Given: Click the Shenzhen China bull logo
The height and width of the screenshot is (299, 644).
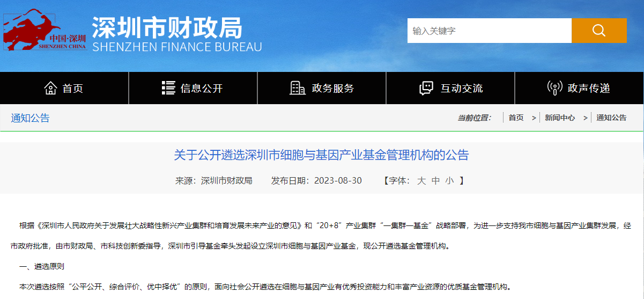Looking at the screenshot, I should [45, 30].
